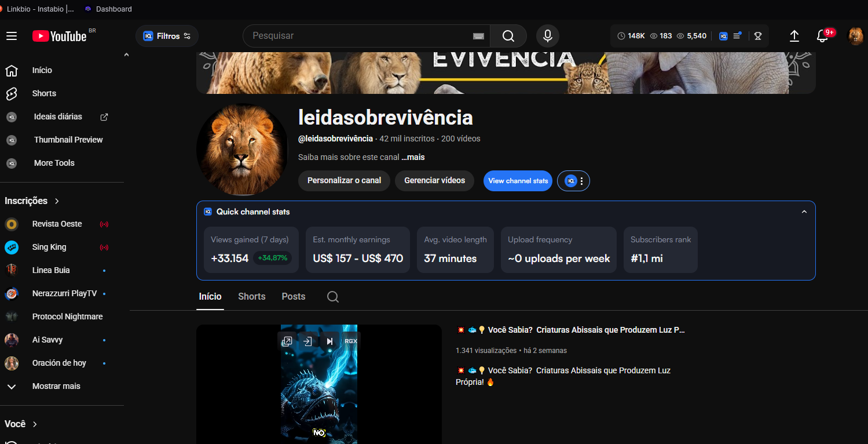
Task: Go to the YouTube home logo
Action: click(59, 36)
